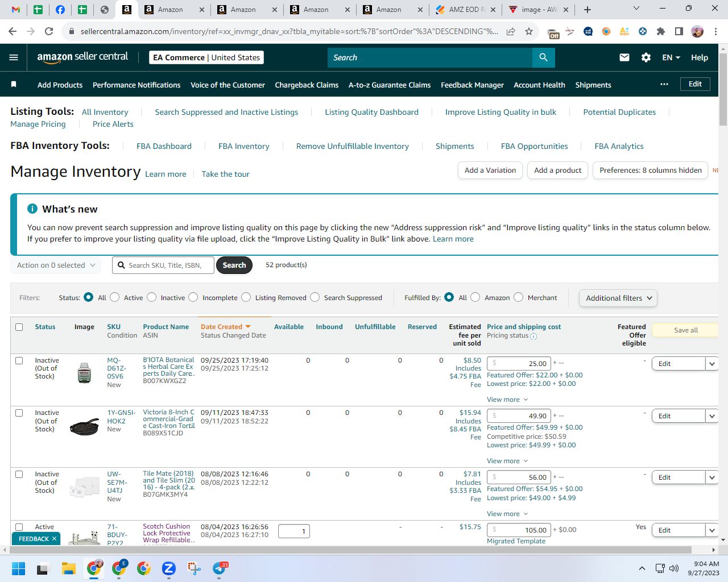Open the EN language dropdown

(x=671, y=57)
